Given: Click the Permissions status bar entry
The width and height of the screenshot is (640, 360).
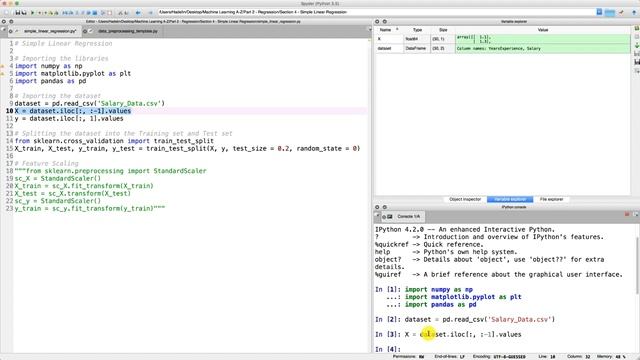Looking at the screenshot, I should pyautogui.click(x=409, y=357).
